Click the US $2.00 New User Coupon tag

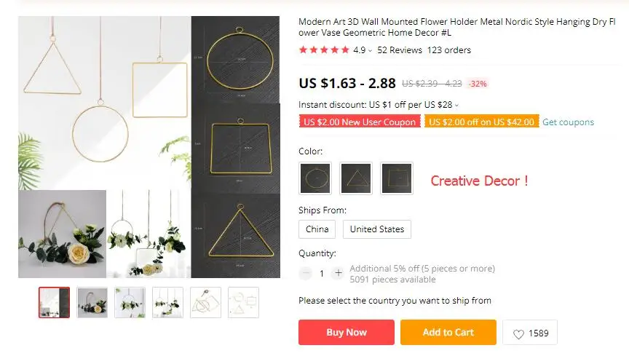click(360, 122)
